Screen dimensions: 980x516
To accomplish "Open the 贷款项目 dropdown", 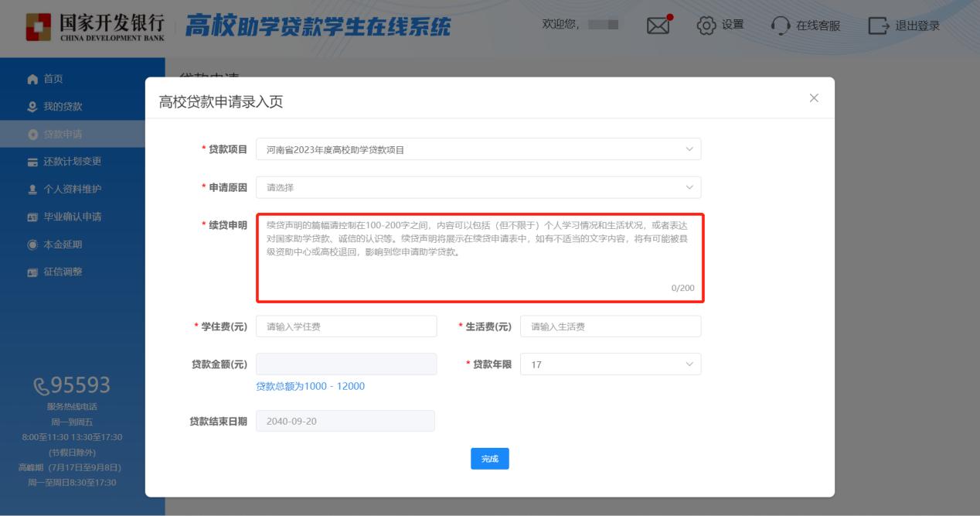I will click(x=478, y=149).
